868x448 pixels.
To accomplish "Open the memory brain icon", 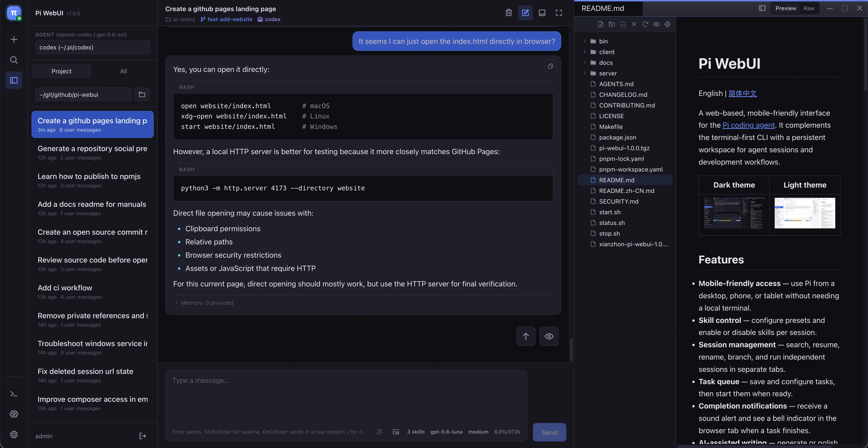I will point(14,414).
